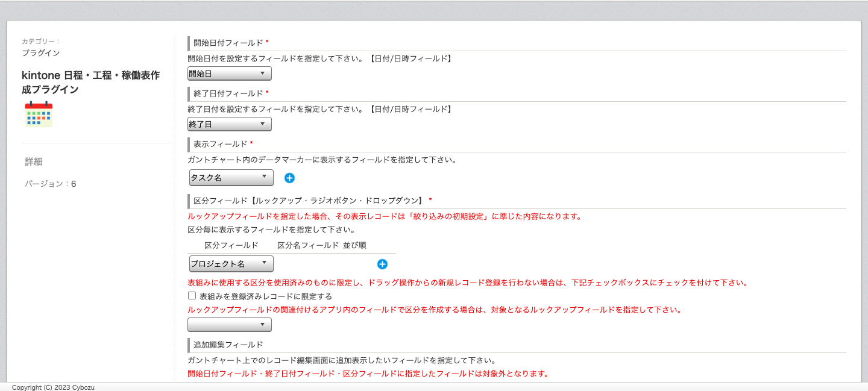Click the plus icon beside タスク名 display field
This screenshot has height=391, width=868.
click(290, 177)
